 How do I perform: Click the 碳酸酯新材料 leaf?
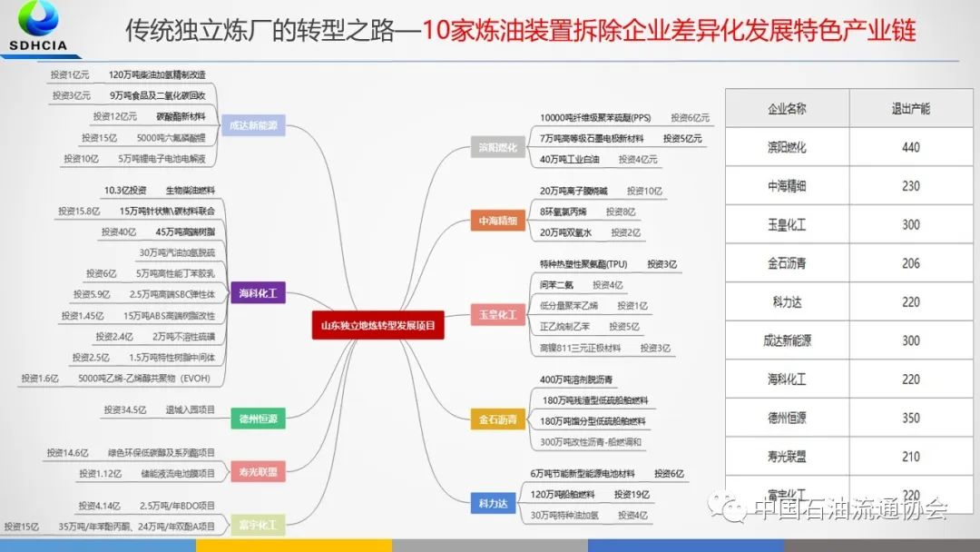181,116
